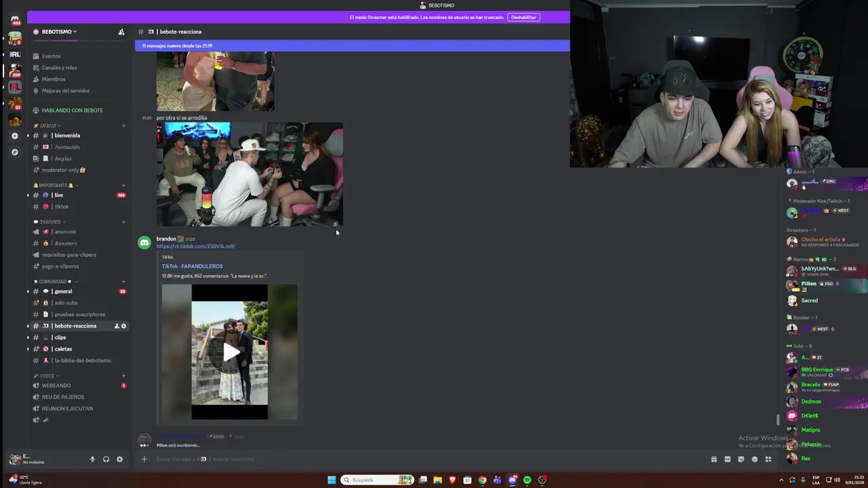This screenshot has width=868, height=488.
Task: Click taskbar Búsqueda search box
Action: (377, 480)
